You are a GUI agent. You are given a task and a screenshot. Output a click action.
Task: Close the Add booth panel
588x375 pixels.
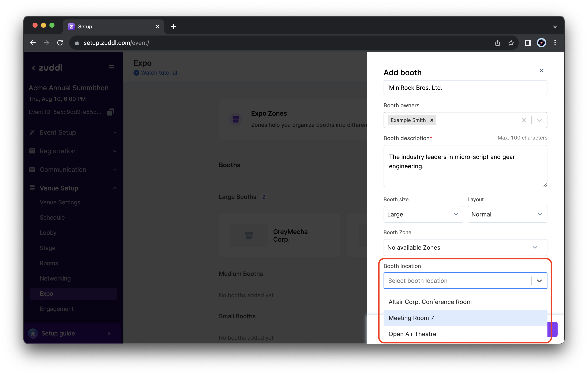541,70
